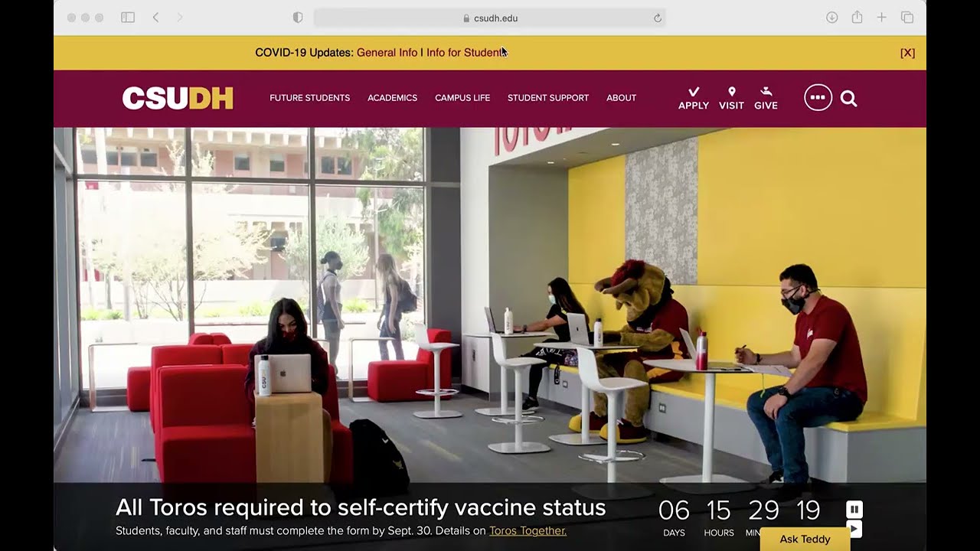This screenshot has width=980, height=551.
Task: Expand the Student Support menu
Action: click(x=548, y=98)
